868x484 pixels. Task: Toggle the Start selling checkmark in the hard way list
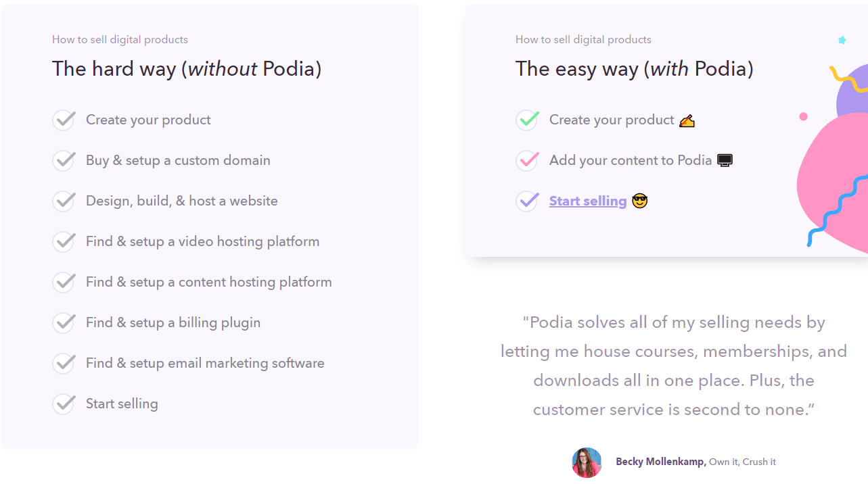coord(64,404)
